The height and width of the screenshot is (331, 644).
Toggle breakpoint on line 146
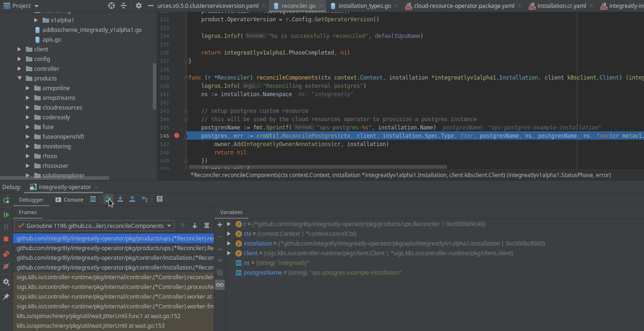176,135
